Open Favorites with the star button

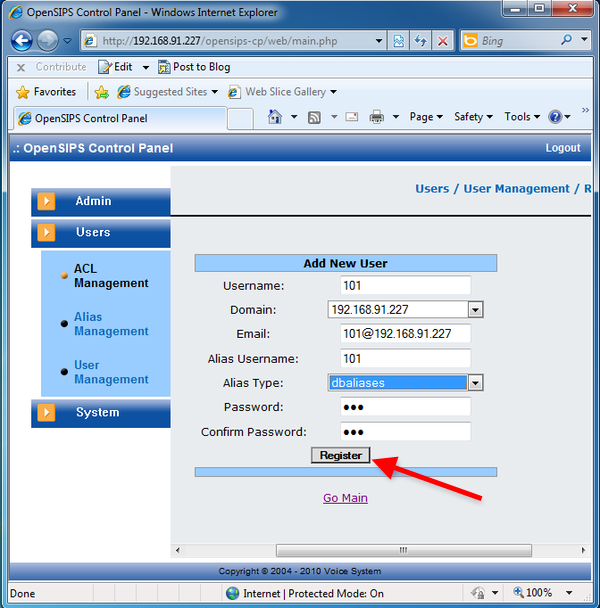pyautogui.click(x=46, y=92)
